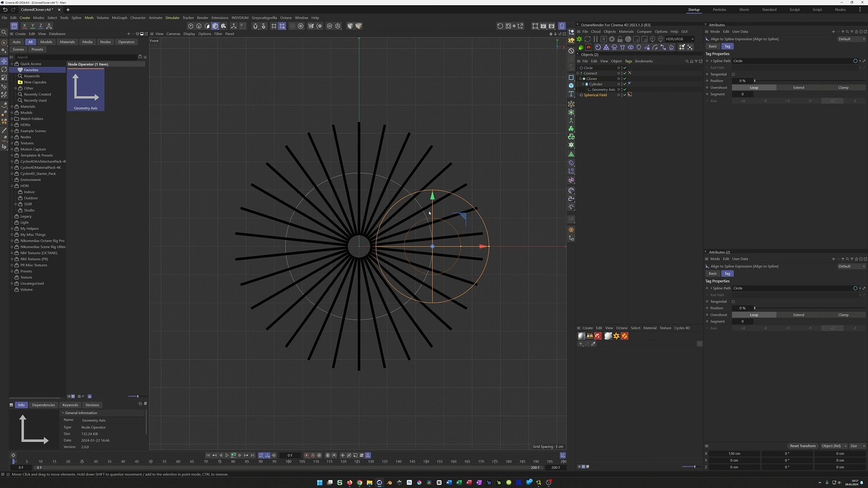Toggle Connect object enable checkmark
868x488 pixels.
click(625, 73)
